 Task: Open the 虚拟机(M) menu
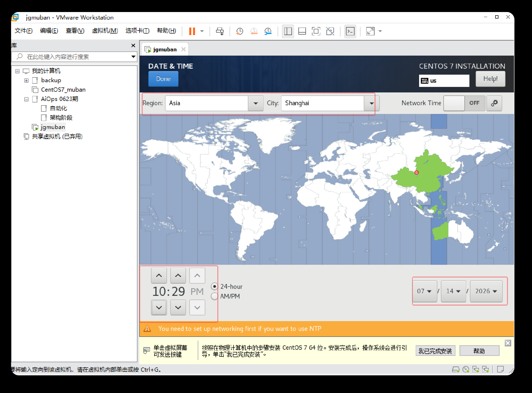(105, 31)
